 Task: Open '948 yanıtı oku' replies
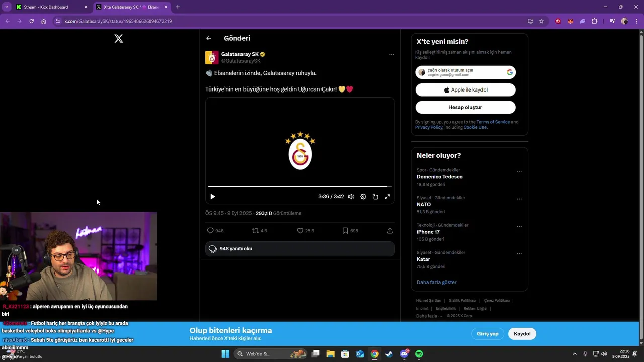[x=300, y=249]
